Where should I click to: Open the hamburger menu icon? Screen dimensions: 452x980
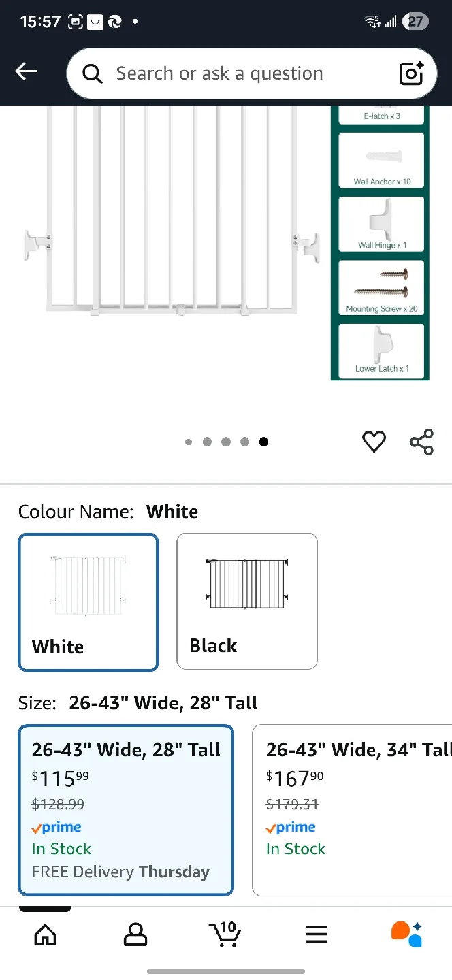click(x=316, y=934)
